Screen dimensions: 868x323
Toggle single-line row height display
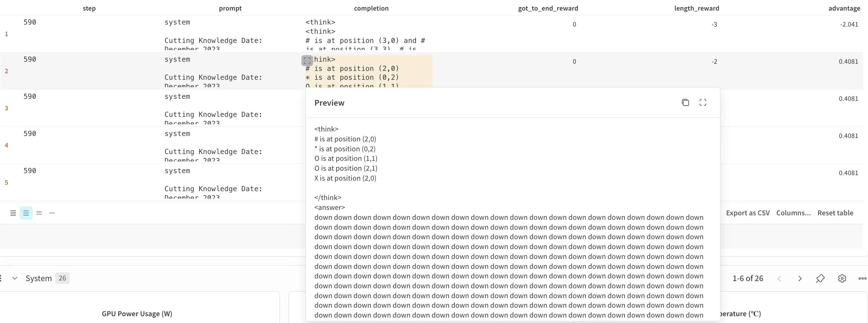[52, 213]
